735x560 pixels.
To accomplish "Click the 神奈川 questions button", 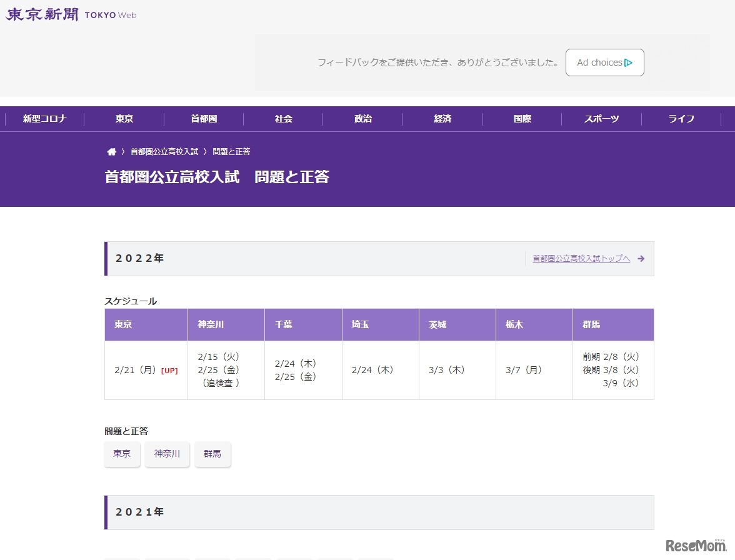I will tap(167, 454).
